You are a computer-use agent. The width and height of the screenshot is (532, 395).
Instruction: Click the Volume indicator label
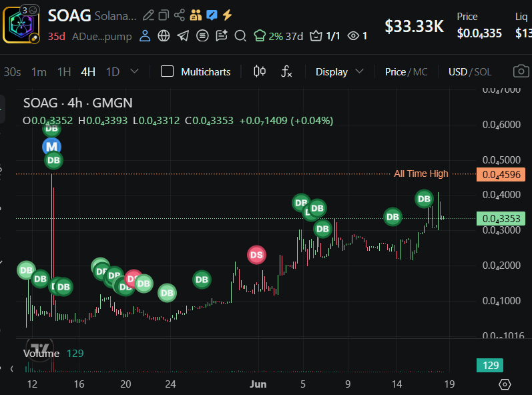41,353
